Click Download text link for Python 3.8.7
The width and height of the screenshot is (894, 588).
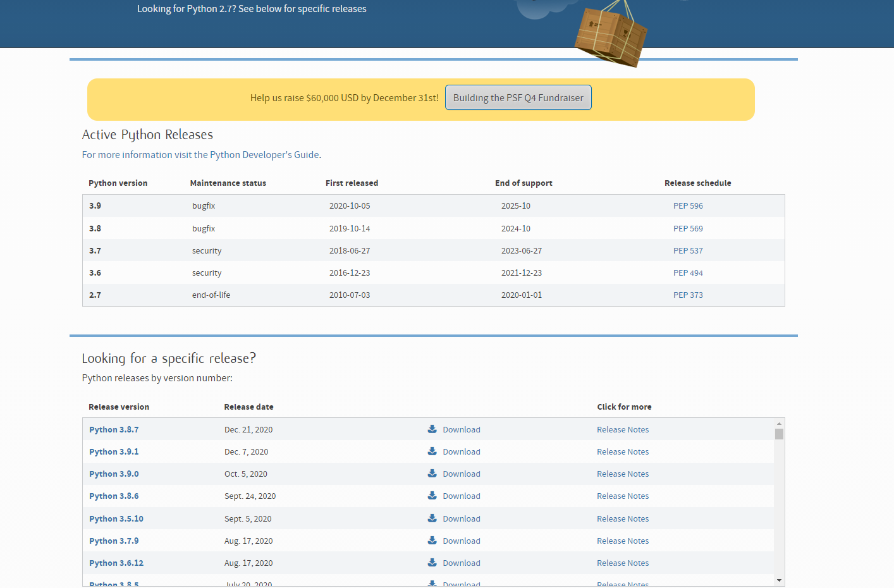462,430
